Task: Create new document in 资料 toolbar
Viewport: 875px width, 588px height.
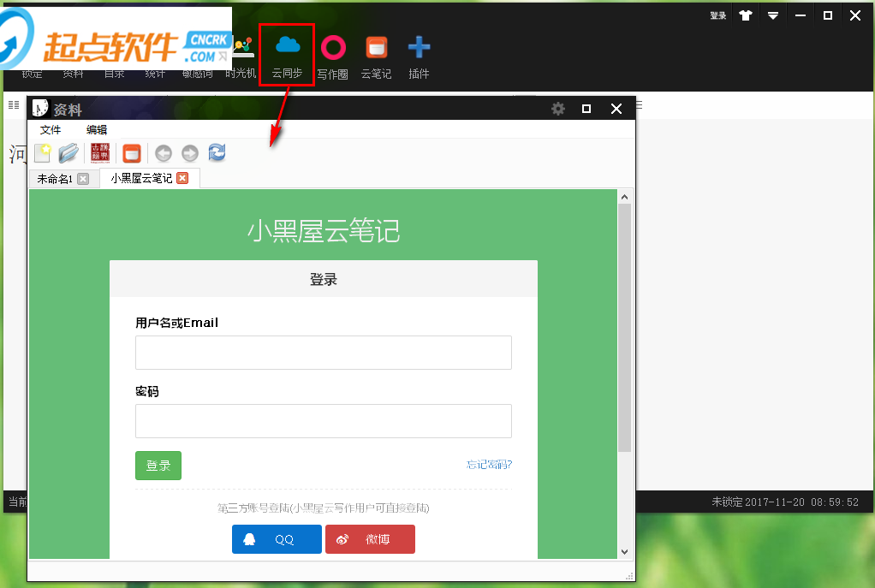Action: pos(43,153)
